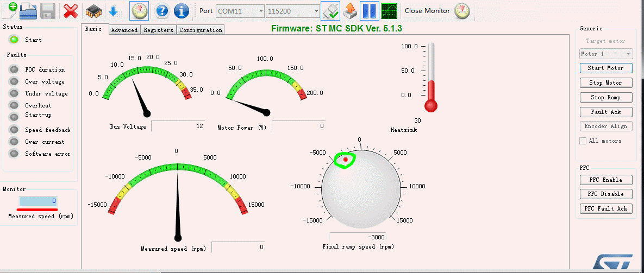Click the orange up-arrow upload icon
This screenshot has height=273, width=644.
(x=349, y=11)
